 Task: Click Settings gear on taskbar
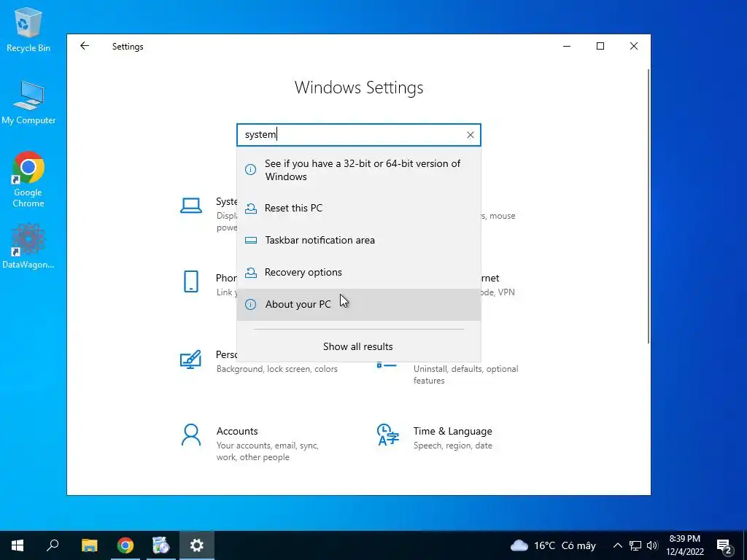coord(197,545)
